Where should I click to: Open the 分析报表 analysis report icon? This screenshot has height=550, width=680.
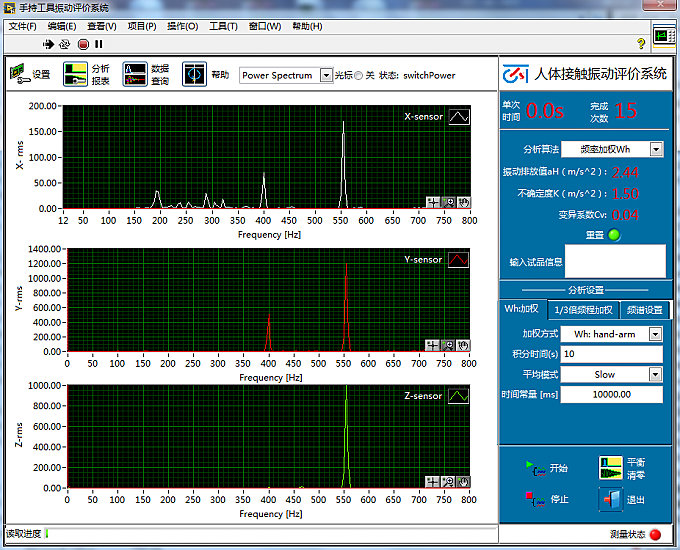coord(76,75)
